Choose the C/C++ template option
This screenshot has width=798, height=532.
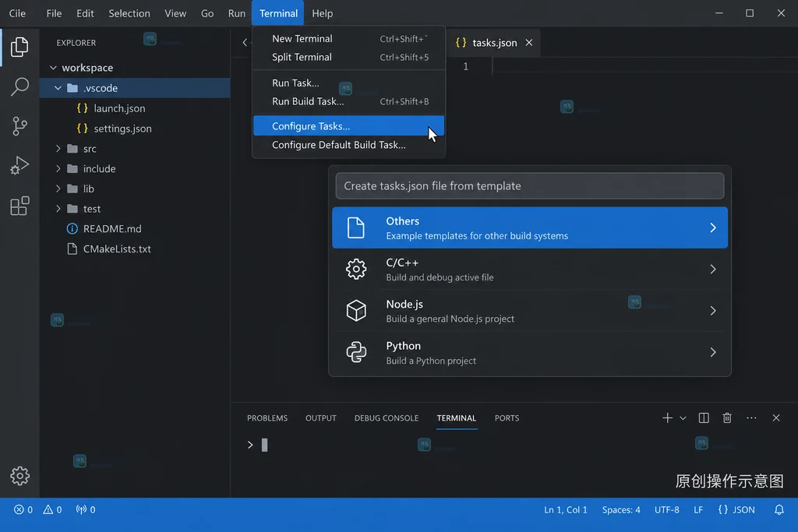coord(530,270)
